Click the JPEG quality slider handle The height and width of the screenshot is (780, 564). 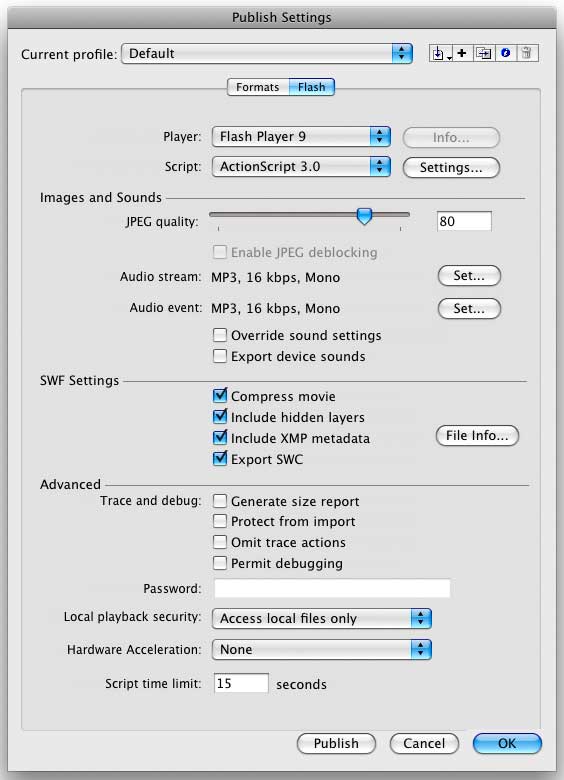point(365,216)
